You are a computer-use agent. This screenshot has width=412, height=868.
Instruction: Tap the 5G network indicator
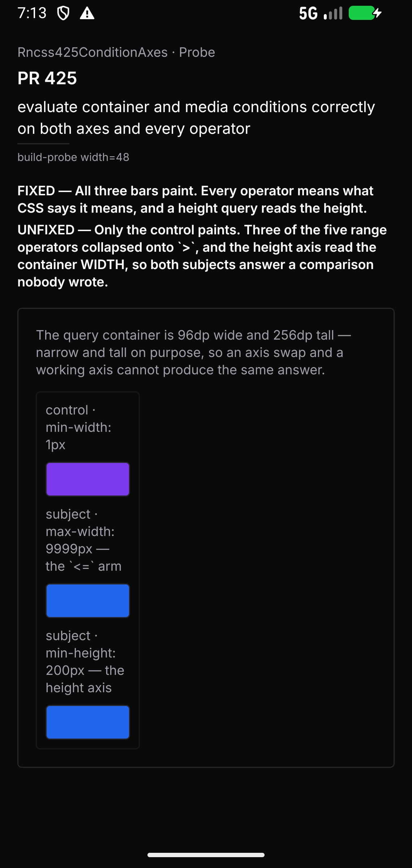(x=308, y=14)
